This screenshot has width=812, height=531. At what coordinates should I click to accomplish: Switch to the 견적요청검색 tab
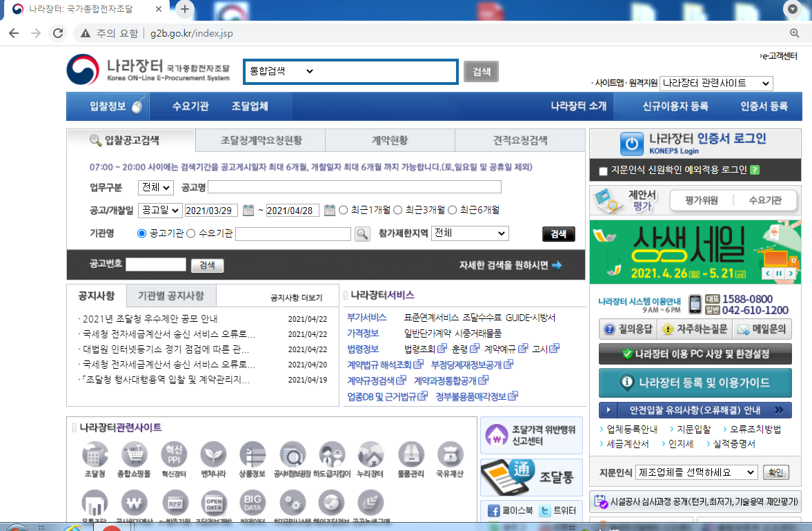point(520,140)
